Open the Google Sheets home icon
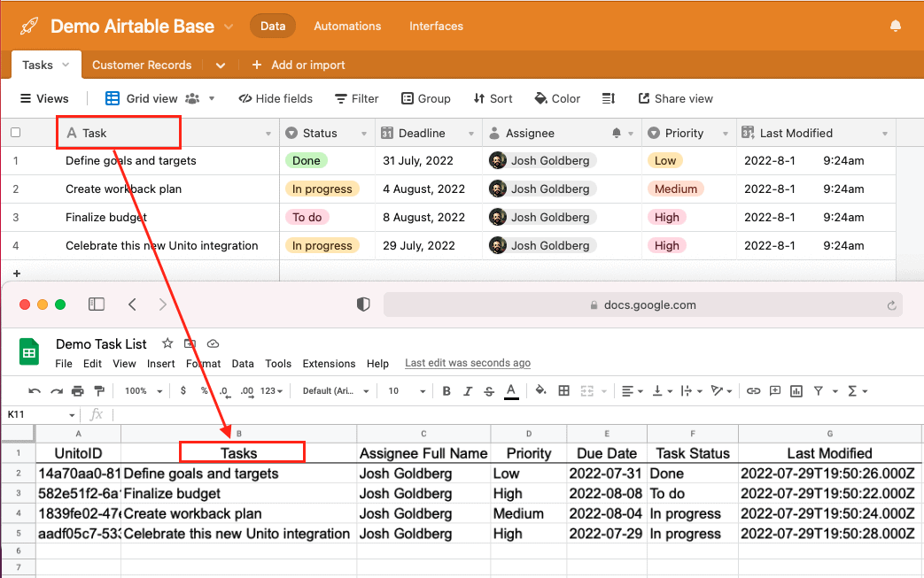This screenshot has height=578, width=924. coord(29,352)
